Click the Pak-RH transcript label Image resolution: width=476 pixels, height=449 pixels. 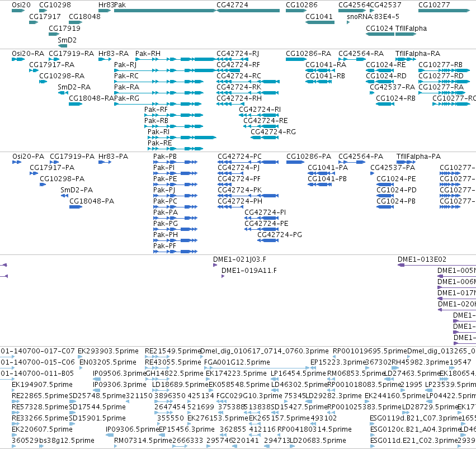pos(148,53)
